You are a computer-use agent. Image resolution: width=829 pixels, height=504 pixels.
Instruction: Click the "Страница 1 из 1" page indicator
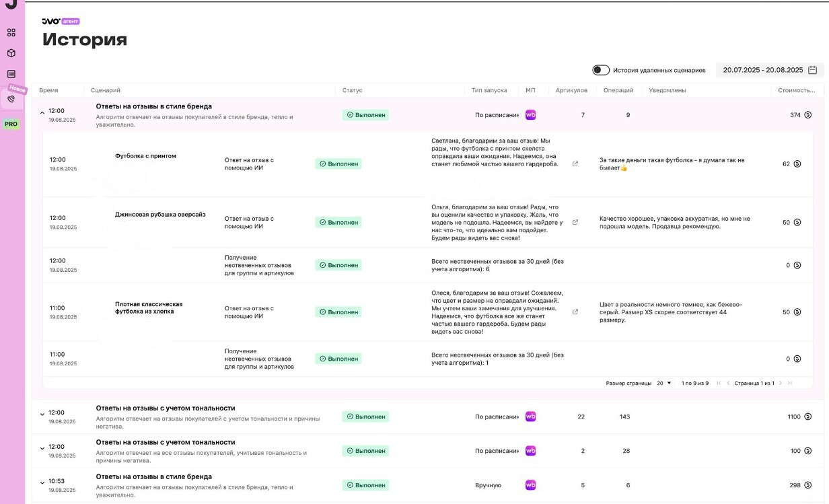754,383
